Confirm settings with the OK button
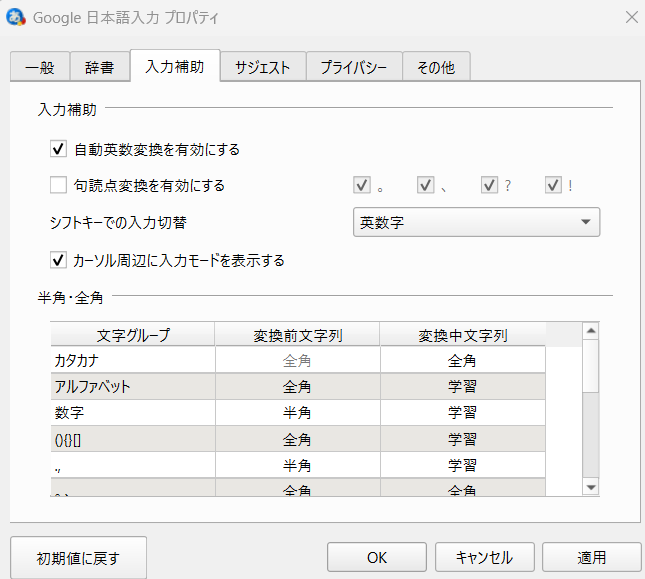 [x=377, y=557]
